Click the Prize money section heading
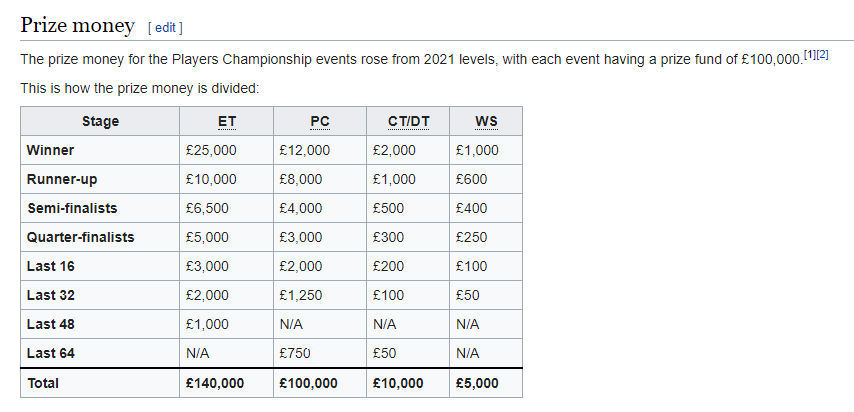The height and width of the screenshot is (412, 854). pyautogui.click(x=77, y=26)
